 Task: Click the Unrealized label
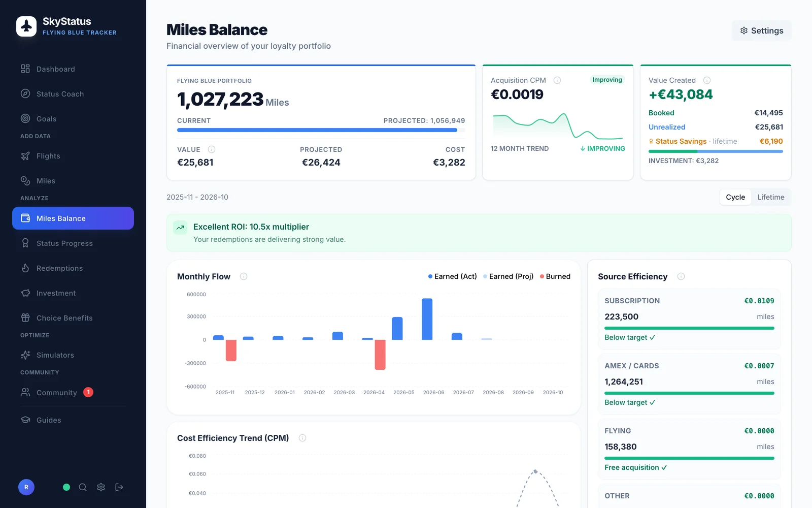coord(667,127)
